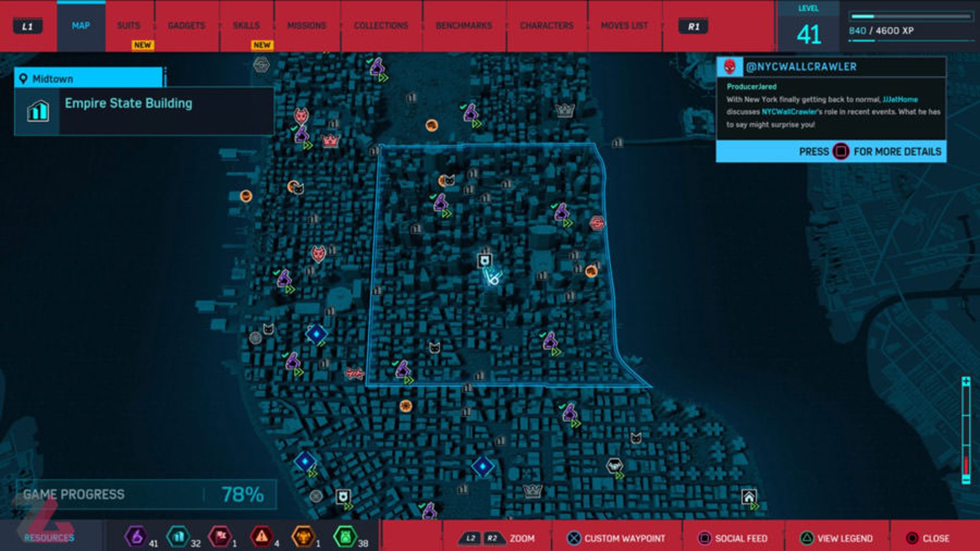The height and width of the screenshot is (551, 980).
Task: Click VIEW LEGEND in the bottom bar
Action: [x=836, y=538]
